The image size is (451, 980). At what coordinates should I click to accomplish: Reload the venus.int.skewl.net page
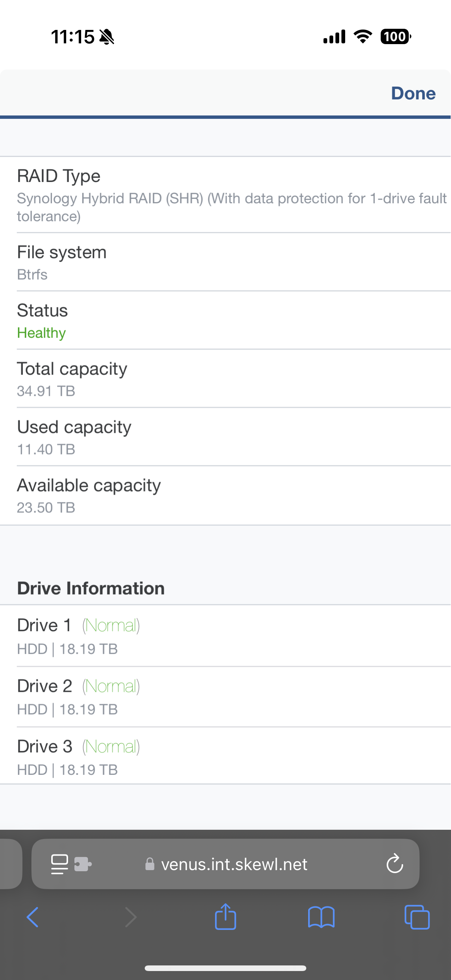[x=395, y=864]
